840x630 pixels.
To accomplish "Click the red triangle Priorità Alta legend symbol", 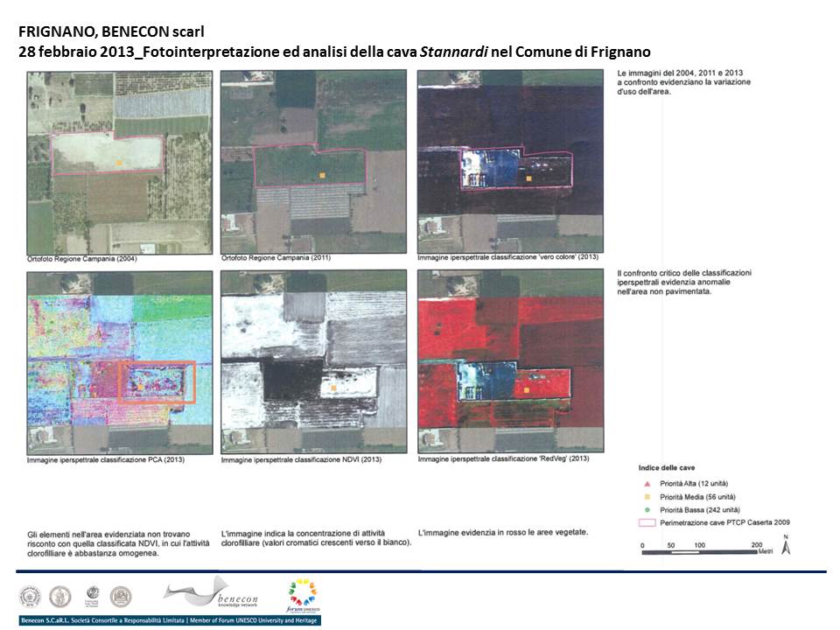I will pos(647,483).
